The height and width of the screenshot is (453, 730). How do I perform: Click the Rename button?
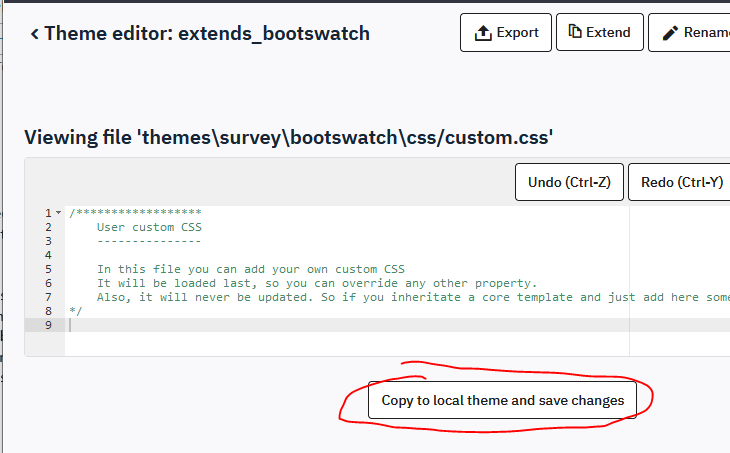pyautogui.click(x=689, y=33)
